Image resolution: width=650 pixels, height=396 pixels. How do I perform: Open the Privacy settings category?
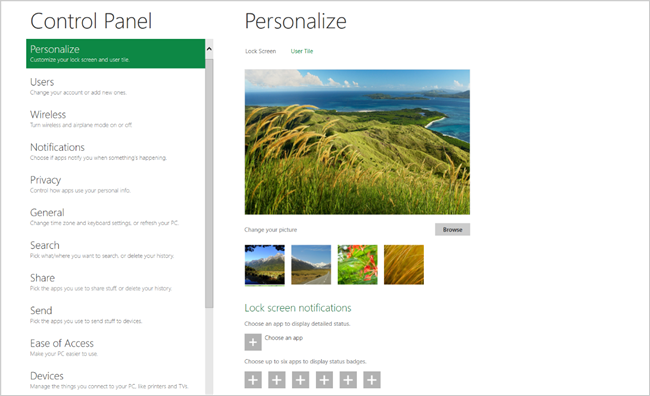115,185
